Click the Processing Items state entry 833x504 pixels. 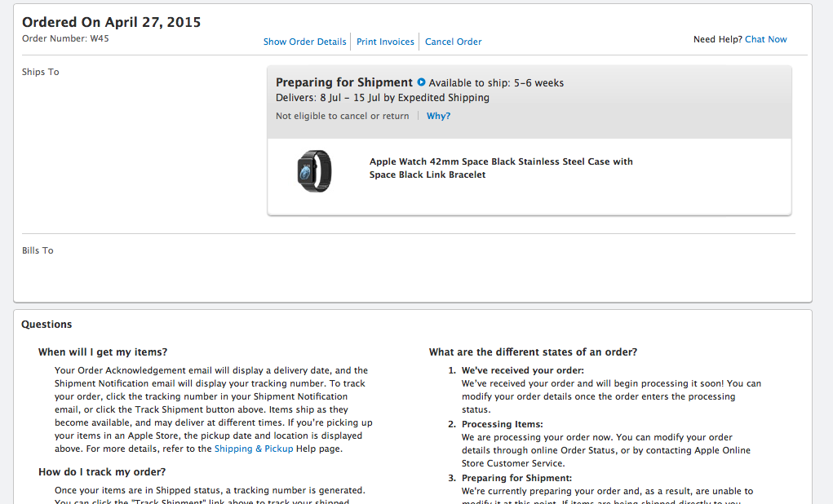tap(502, 424)
